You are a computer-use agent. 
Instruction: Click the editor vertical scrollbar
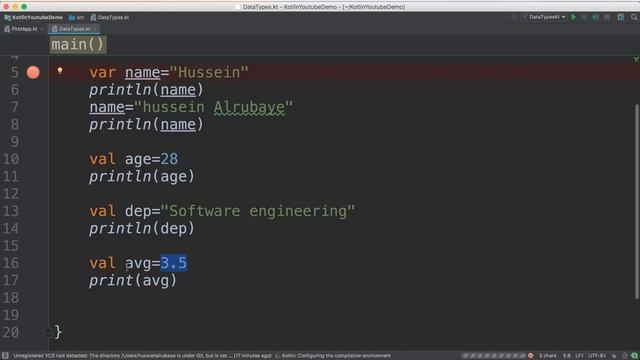(x=636, y=202)
